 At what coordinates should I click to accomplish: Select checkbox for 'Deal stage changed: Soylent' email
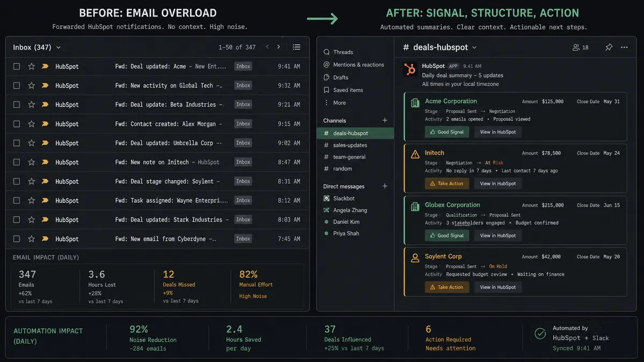[17, 181]
